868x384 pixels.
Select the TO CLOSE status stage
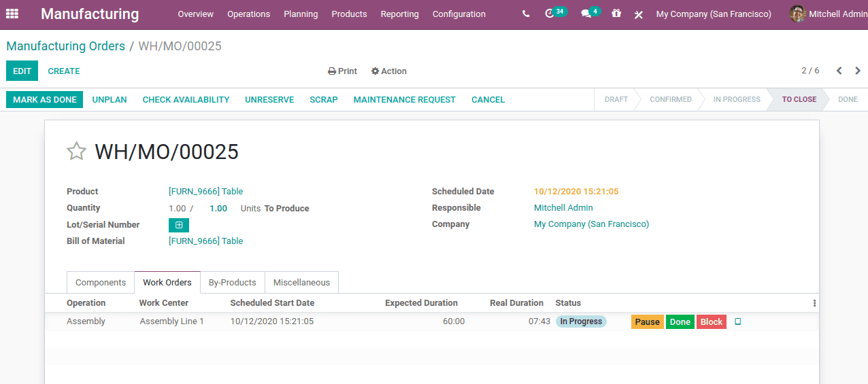pos(799,100)
